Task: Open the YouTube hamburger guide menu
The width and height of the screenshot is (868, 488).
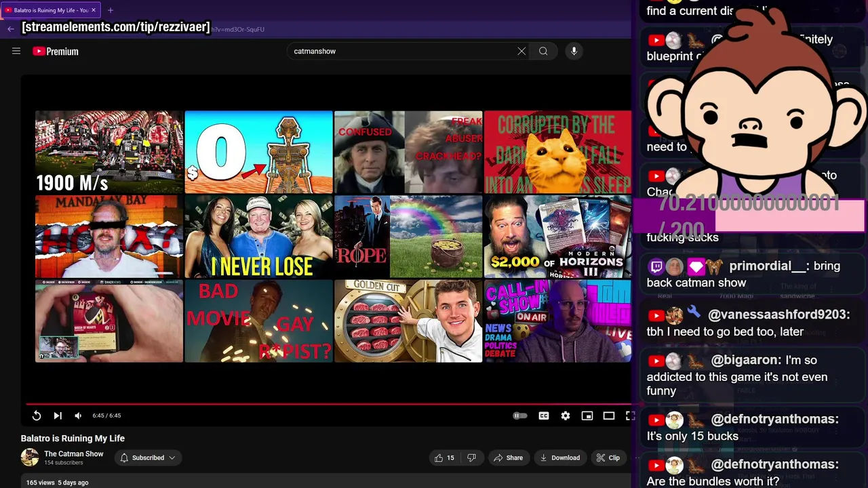Action: tap(16, 51)
